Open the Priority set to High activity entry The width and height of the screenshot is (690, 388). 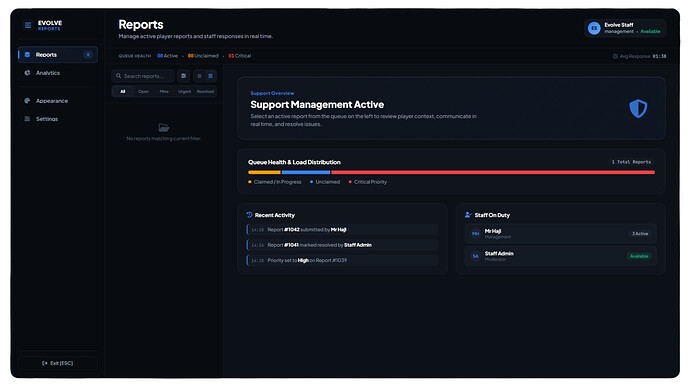tap(342, 260)
